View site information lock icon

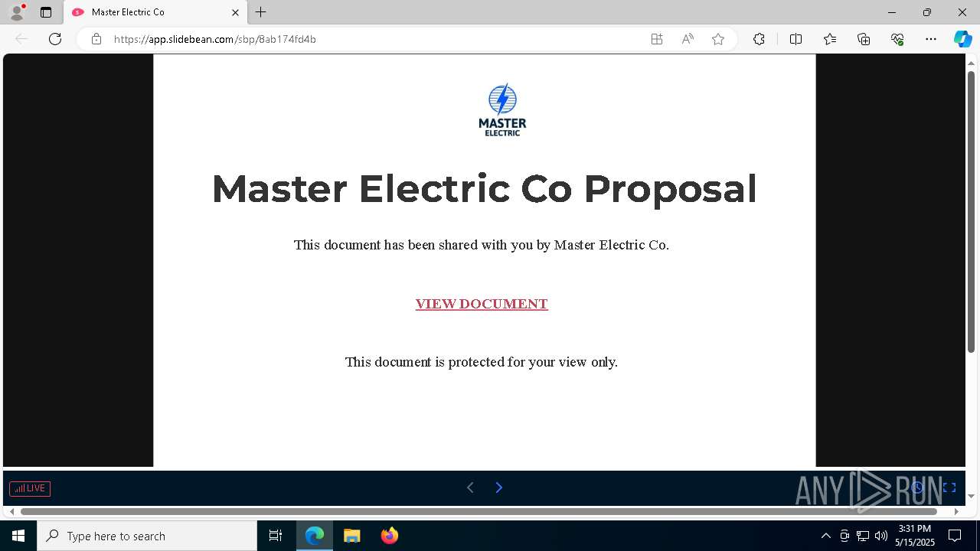(96, 39)
